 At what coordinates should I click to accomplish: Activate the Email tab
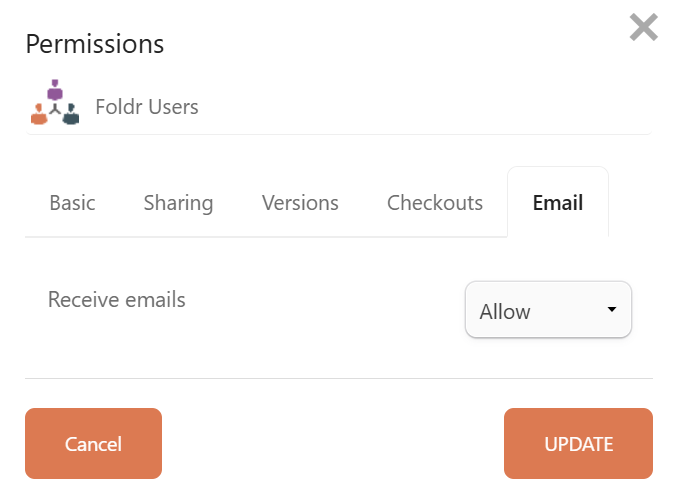pos(558,203)
